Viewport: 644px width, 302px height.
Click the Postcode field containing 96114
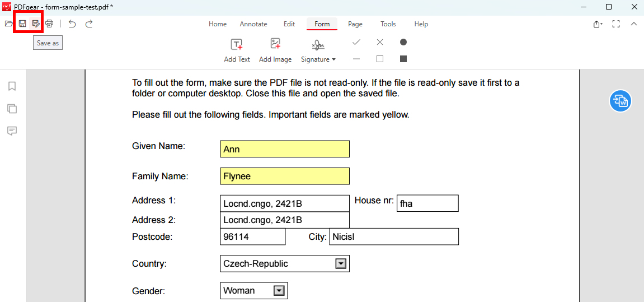(252, 236)
